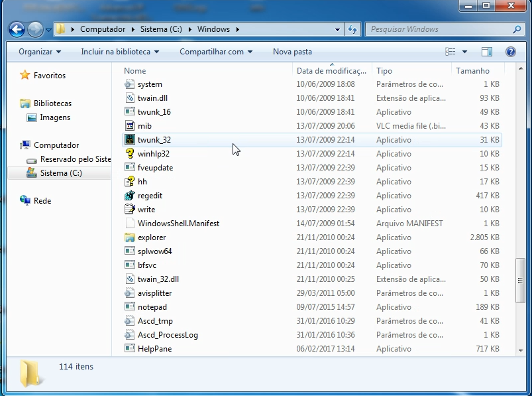
Task: Select the Ascd_ProcessLog file name
Action: point(168,335)
